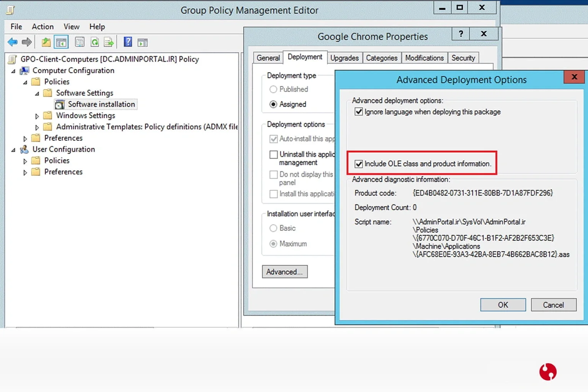Toggle the Show/Hide Console Tree toolbar icon
The height and width of the screenshot is (392, 588).
pos(61,42)
